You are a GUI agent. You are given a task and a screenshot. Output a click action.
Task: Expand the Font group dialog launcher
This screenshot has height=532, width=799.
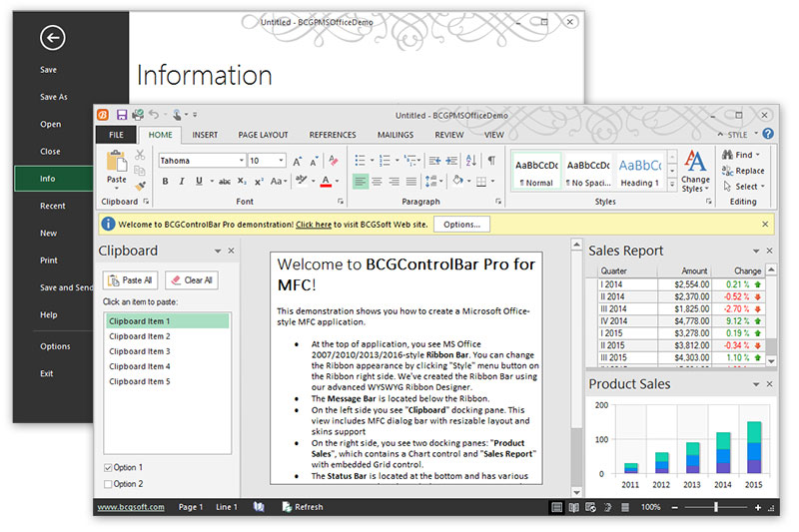[341, 202]
